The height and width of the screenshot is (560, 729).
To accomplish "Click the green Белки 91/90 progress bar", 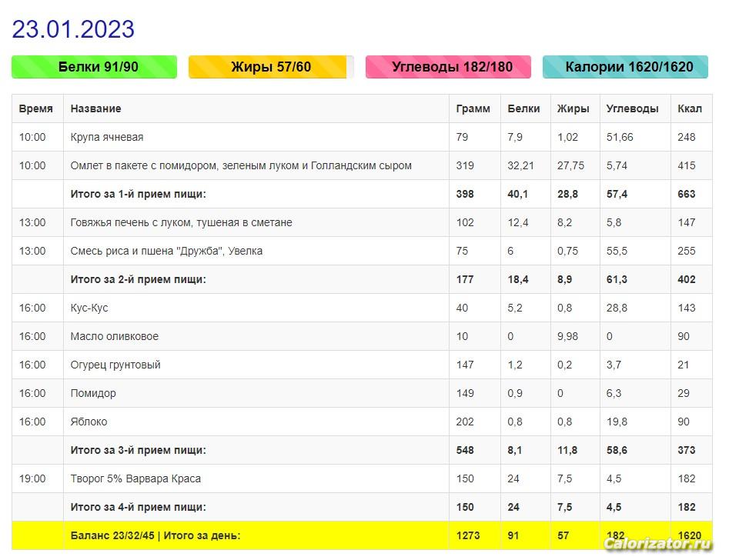I will click(x=95, y=67).
